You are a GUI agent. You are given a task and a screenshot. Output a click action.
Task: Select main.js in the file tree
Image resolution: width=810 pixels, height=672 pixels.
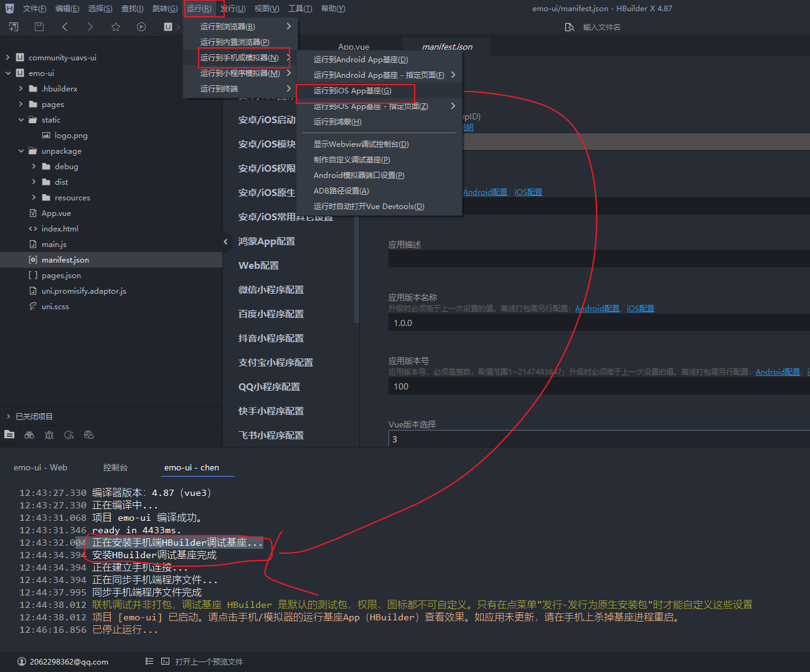point(54,245)
